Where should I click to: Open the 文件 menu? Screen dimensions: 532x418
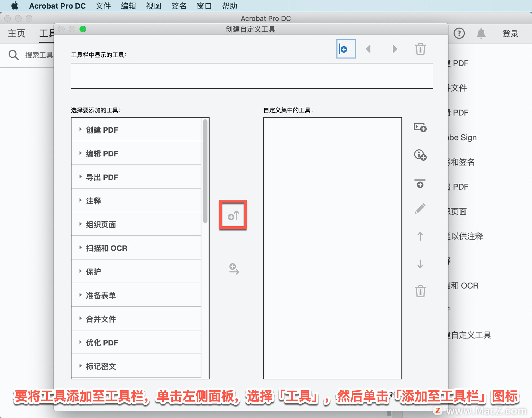(x=103, y=6)
